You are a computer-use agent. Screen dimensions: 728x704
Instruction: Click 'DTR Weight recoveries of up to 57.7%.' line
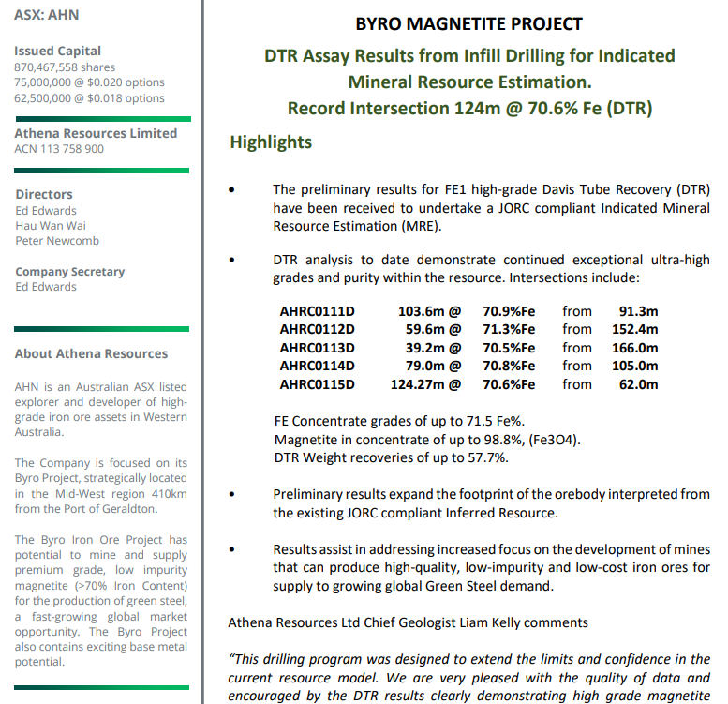392,457
